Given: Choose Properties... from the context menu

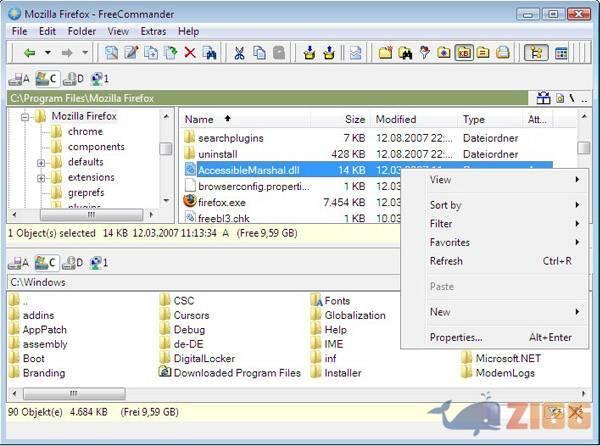Looking at the screenshot, I should (x=456, y=337).
